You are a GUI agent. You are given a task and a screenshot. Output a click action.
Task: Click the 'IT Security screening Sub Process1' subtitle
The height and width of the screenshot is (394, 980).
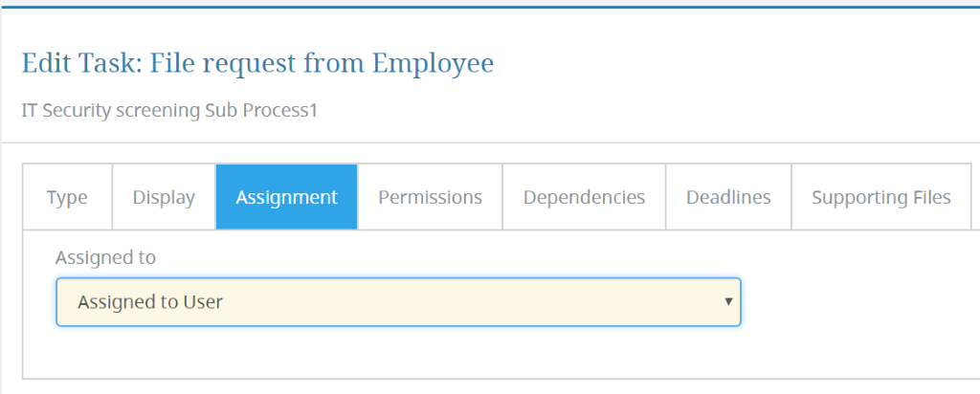[x=169, y=111]
